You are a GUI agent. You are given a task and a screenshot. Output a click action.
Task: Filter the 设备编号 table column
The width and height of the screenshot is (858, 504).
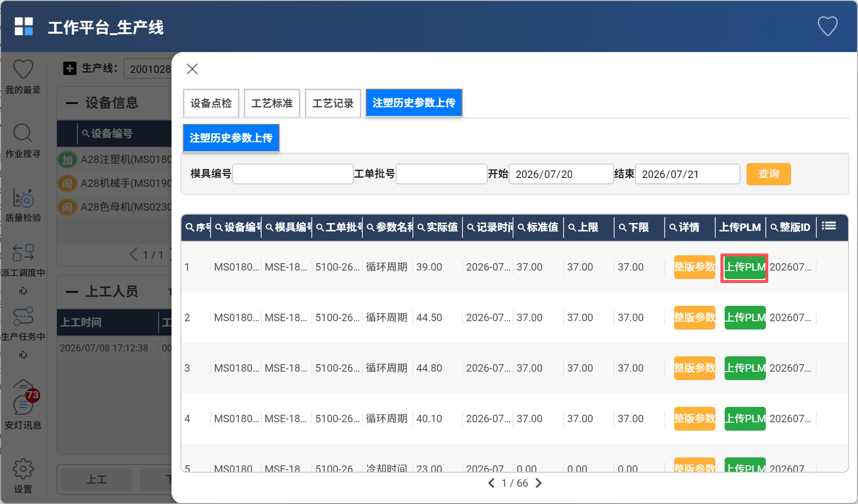click(219, 227)
